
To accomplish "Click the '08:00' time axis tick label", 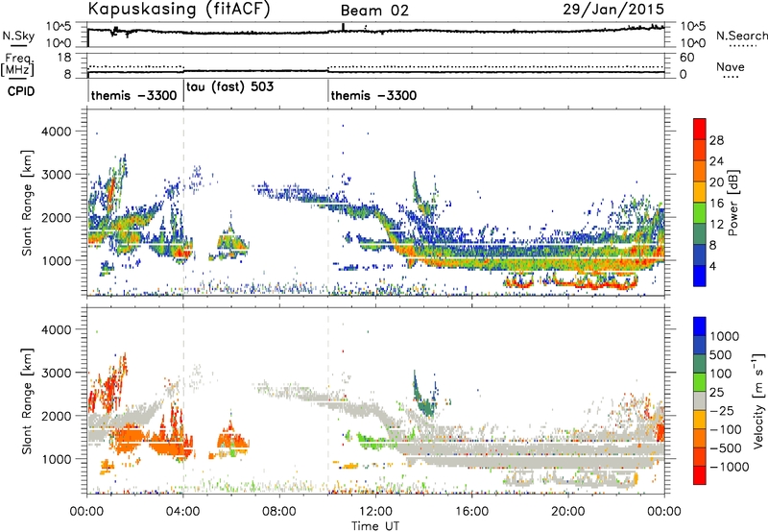I will pos(278,512).
